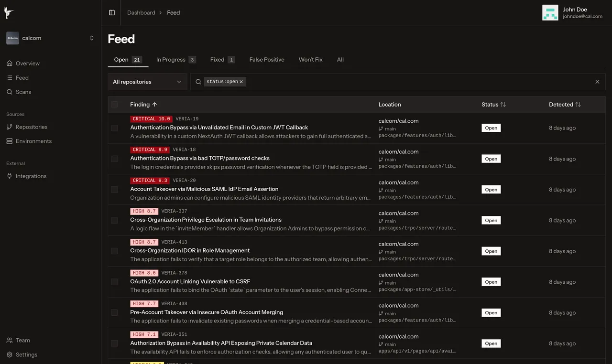This screenshot has width=612, height=364.
Task: Open Authentication Bypass via Unvalidated Email finding
Action: (x=219, y=128)
